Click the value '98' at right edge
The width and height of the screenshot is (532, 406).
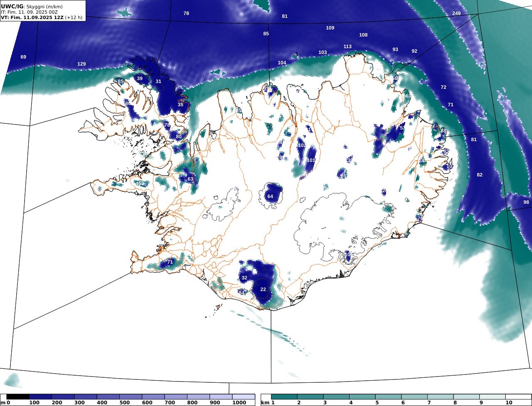526,202
